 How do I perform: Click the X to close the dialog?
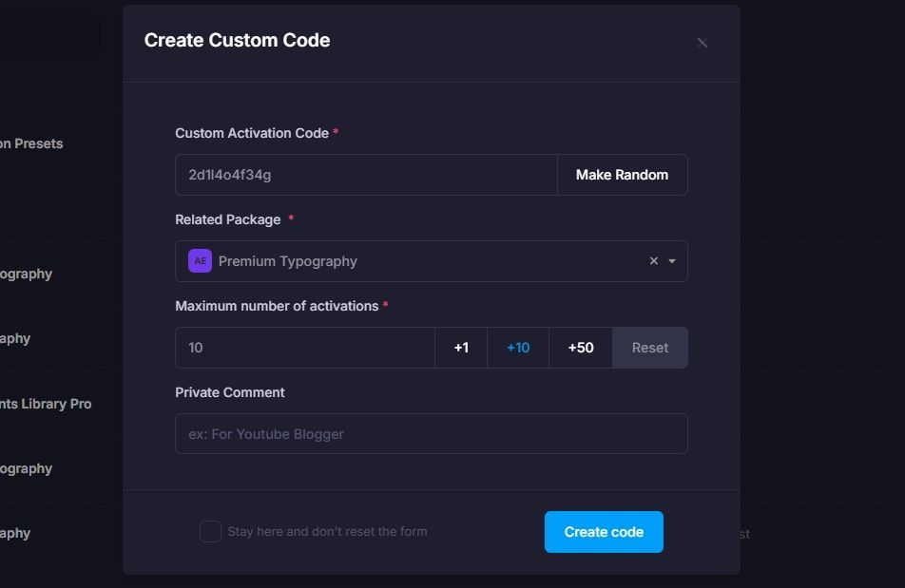[702, 43]
